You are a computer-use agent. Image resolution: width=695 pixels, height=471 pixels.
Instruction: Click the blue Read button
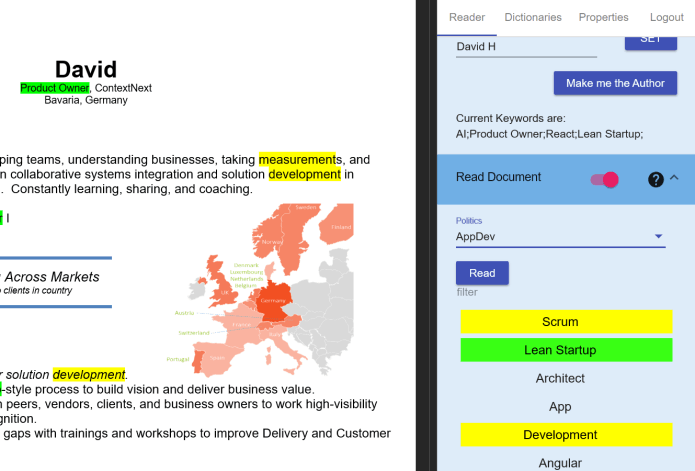[482, 273]
